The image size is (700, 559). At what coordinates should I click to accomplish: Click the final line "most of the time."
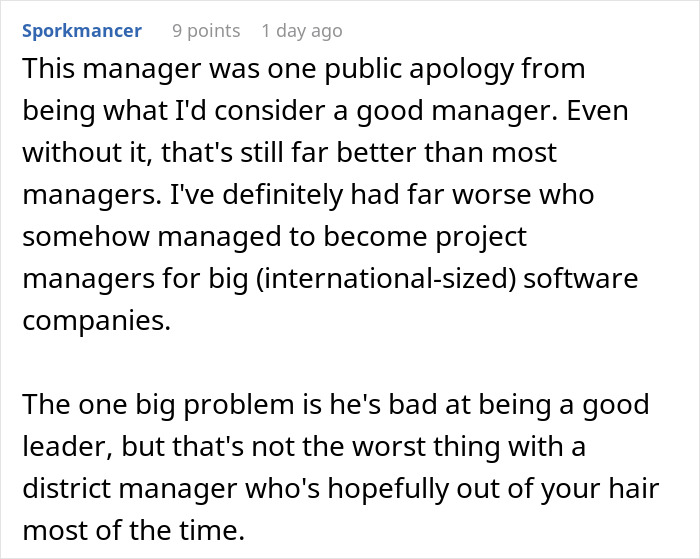coord(133,530)
